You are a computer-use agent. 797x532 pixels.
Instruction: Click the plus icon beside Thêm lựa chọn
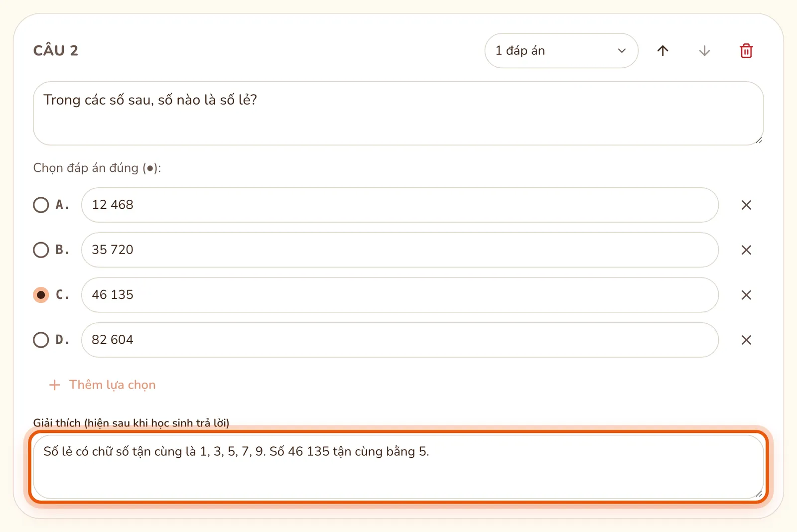tap(55, 385)
